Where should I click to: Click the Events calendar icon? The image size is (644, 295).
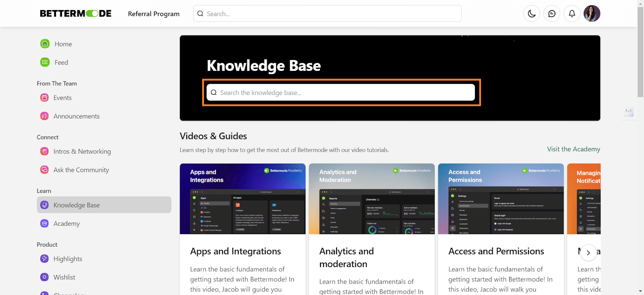click(45, 98)
